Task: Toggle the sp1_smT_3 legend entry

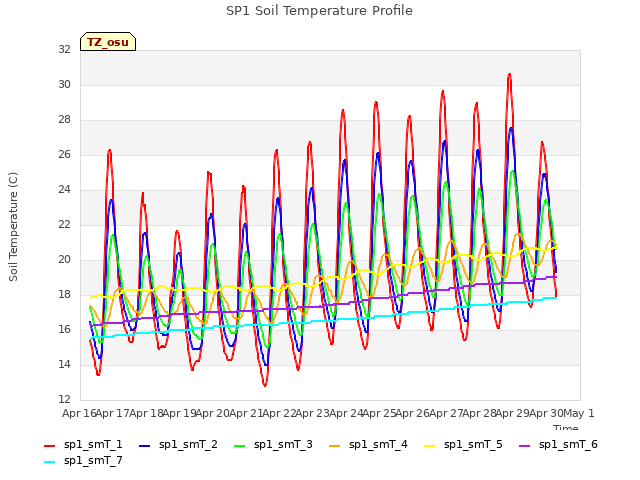Action: [x=273, y=444]
